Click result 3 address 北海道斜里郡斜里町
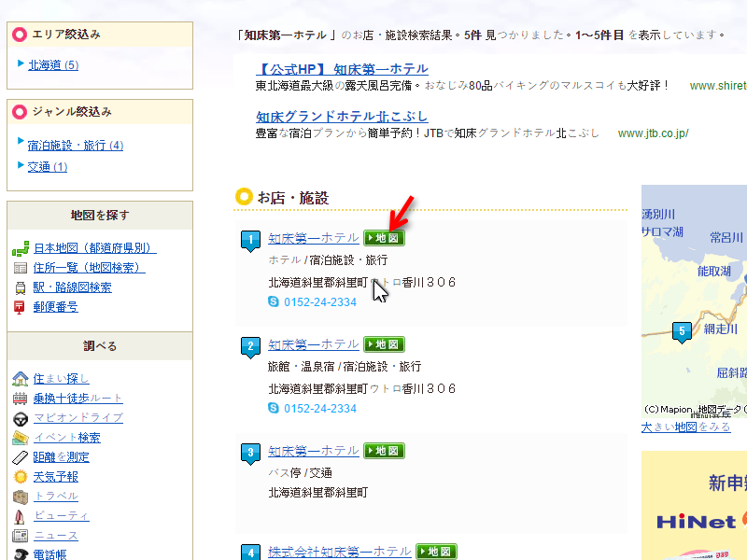 [x=318, y=493]
